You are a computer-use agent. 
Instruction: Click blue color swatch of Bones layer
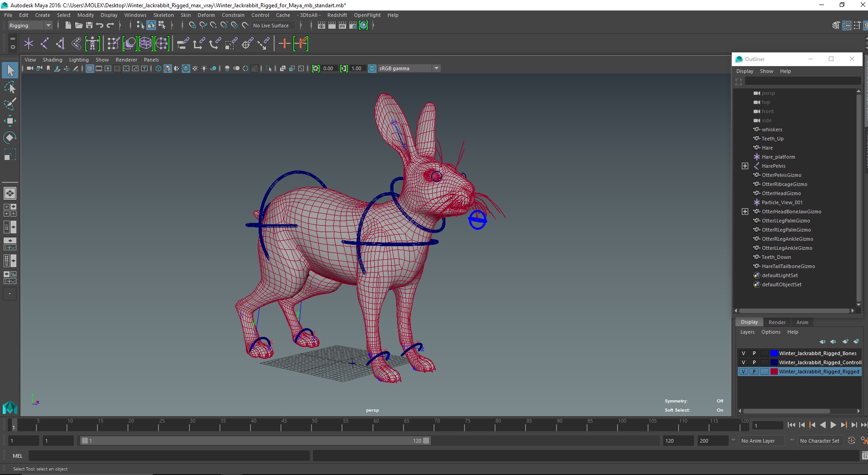(774, 353)
